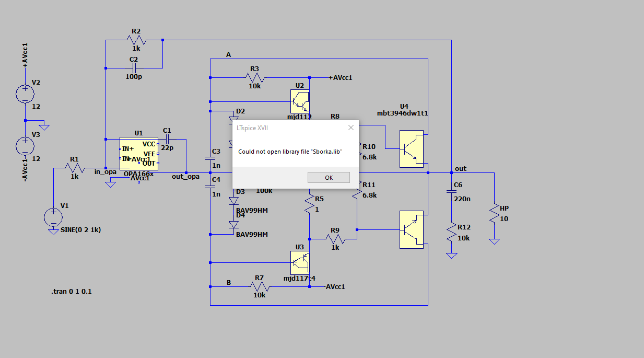Click the U3 mjd117t4 transistor symbol
This screenshot has width=644, height=358.
pyautogui.click(x=300, y=262)
